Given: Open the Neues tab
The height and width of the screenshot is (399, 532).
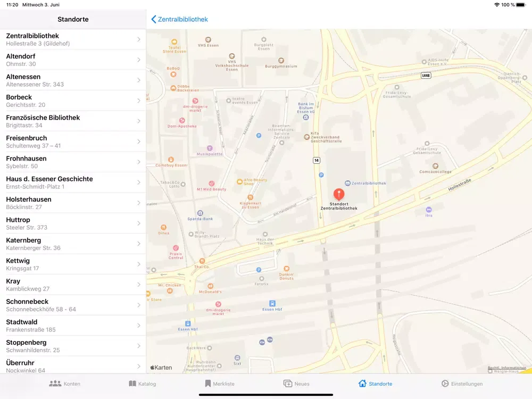Looking at the screenshot, I should 296,384.
